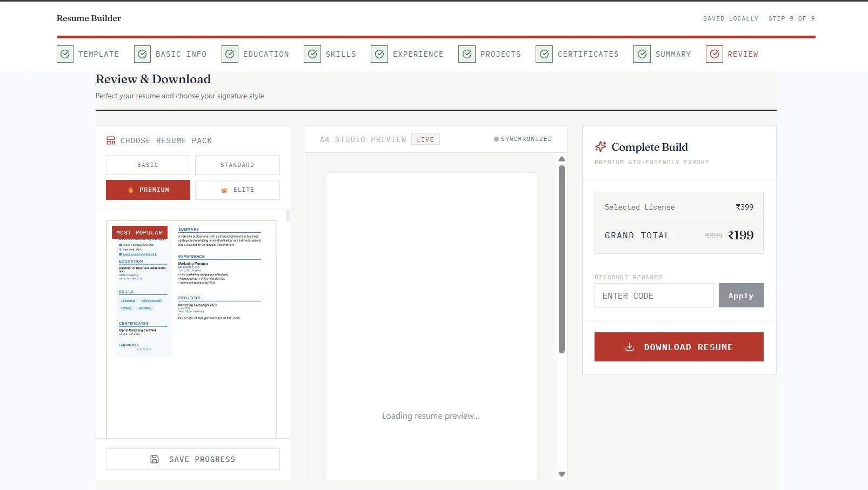
Task: Click the ENTER CODE discount field
Action: click(x=654, y=296)
